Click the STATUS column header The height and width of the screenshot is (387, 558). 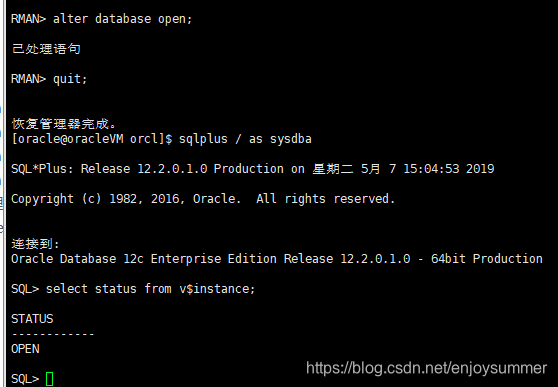pos(32,319)
